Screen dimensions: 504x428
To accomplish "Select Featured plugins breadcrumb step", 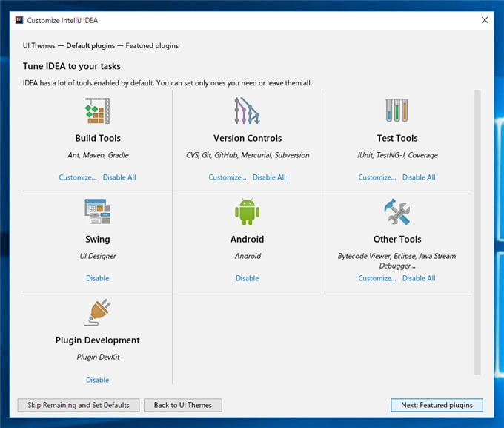I will coord(152,46).
